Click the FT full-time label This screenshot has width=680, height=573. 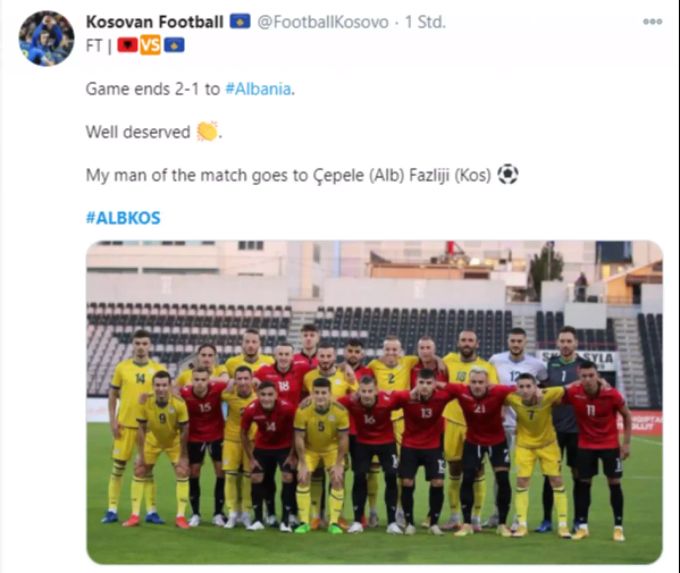click(94, 46)
